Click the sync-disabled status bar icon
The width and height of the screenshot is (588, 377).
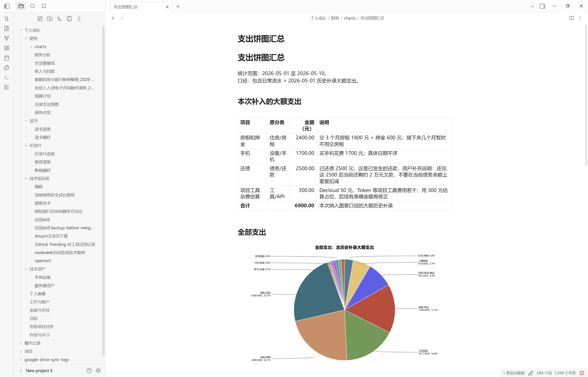pyautogui.click(x=582, y=373)
